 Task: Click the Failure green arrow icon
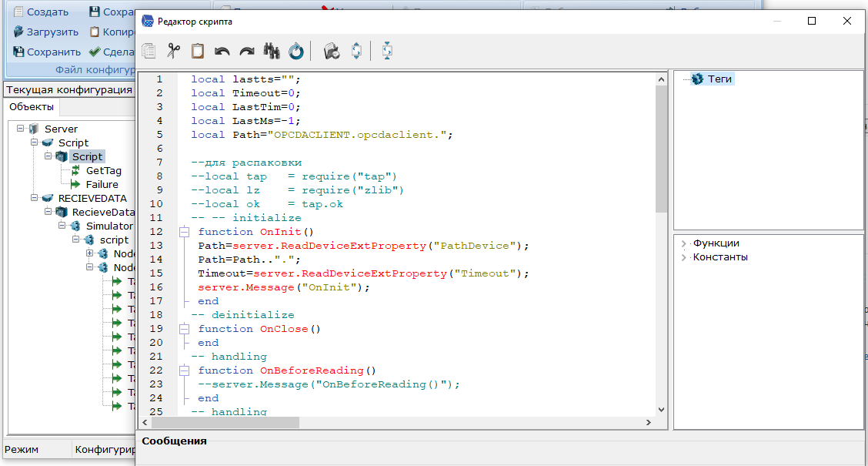[76, 185]
